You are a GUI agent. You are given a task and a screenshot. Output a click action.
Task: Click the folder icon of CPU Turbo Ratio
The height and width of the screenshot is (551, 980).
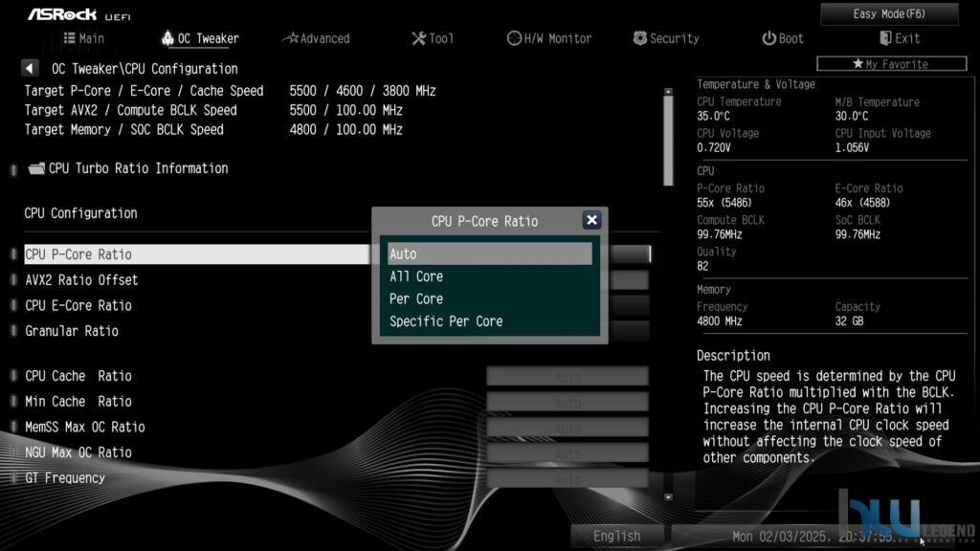[37, 168]
